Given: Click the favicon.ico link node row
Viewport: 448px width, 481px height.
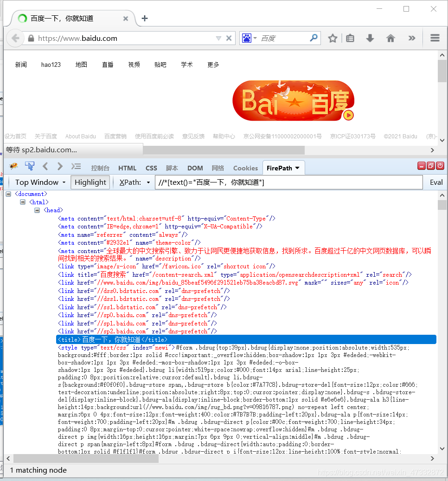Looking at the screenshot, I should pyautogui.click(x=166, y=266).
